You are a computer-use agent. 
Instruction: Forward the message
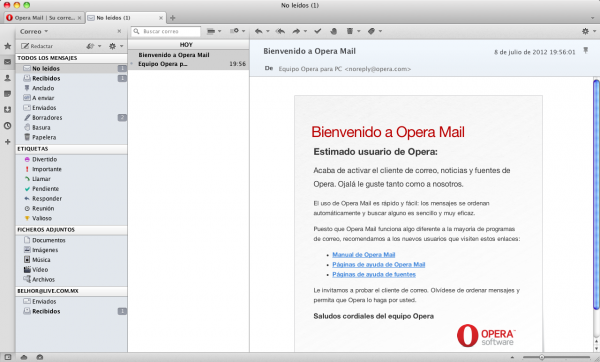pos(296,31)
